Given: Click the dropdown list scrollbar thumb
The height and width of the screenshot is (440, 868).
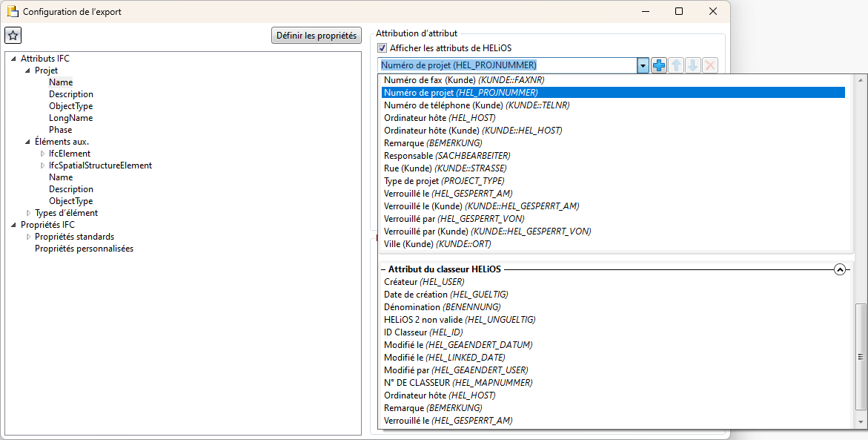Looking at the screenshot, I should click(x=861, y=357).
